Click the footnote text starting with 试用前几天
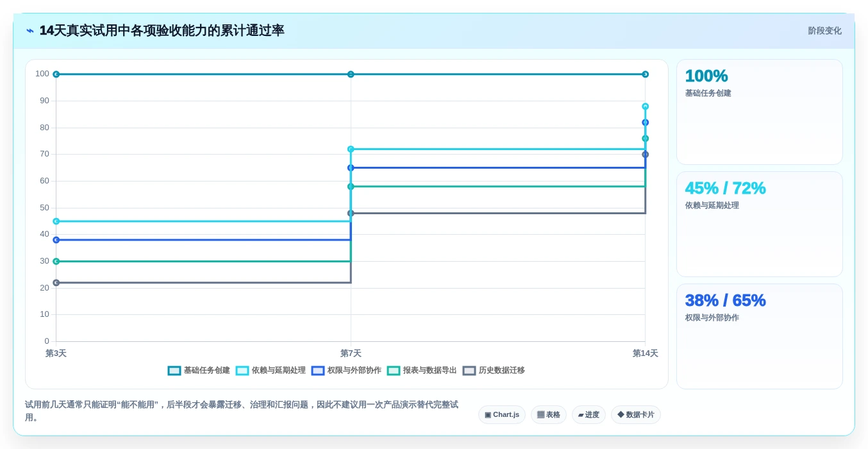This screenshot has width=868, height=449. click(x=242, y=411)
